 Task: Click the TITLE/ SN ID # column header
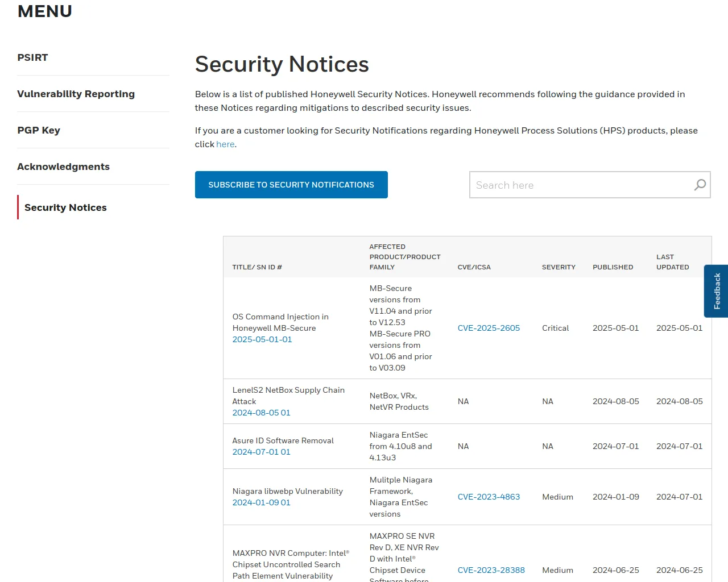pos(257,267)
